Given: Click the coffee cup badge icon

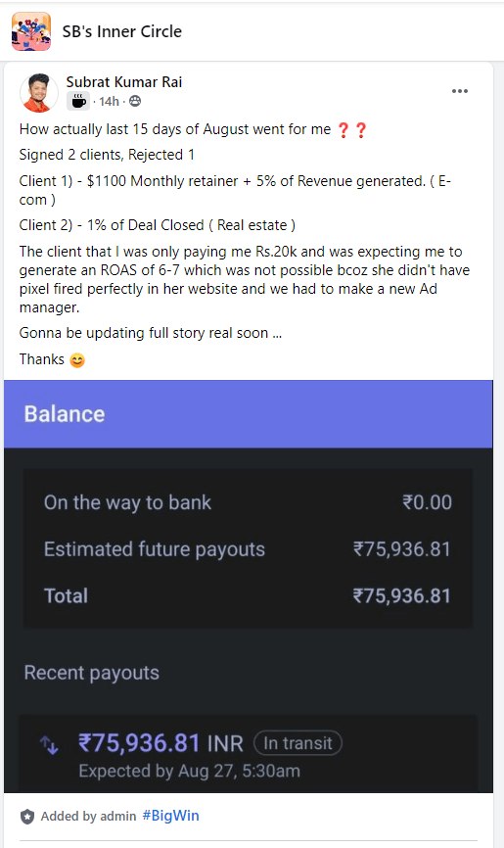Looking at the screenshot, I should [78, 101].
